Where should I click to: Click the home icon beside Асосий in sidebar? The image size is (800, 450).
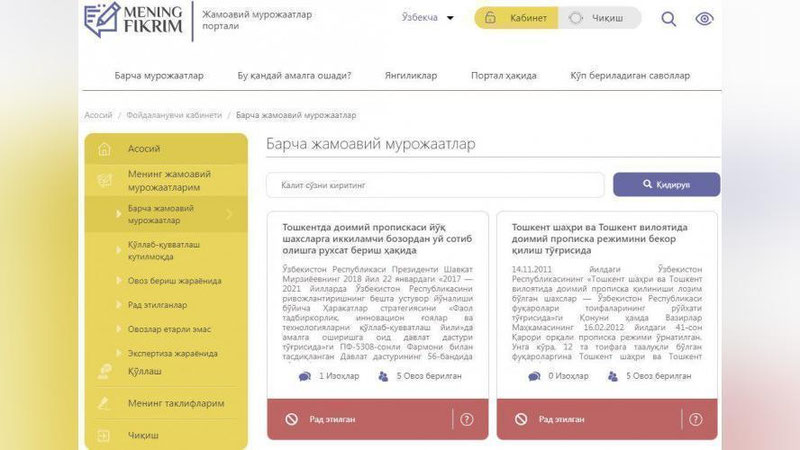[104, 149]
